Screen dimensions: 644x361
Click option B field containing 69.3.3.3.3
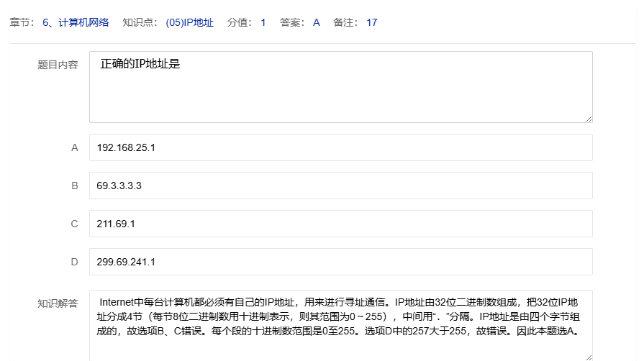[340, 186]
